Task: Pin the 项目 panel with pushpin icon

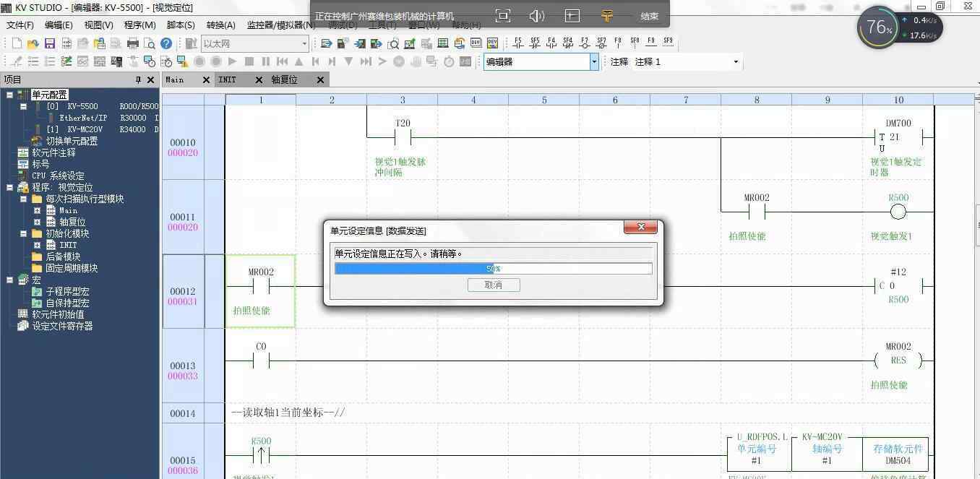Action: pyautogui.click(x=138, y=79)
